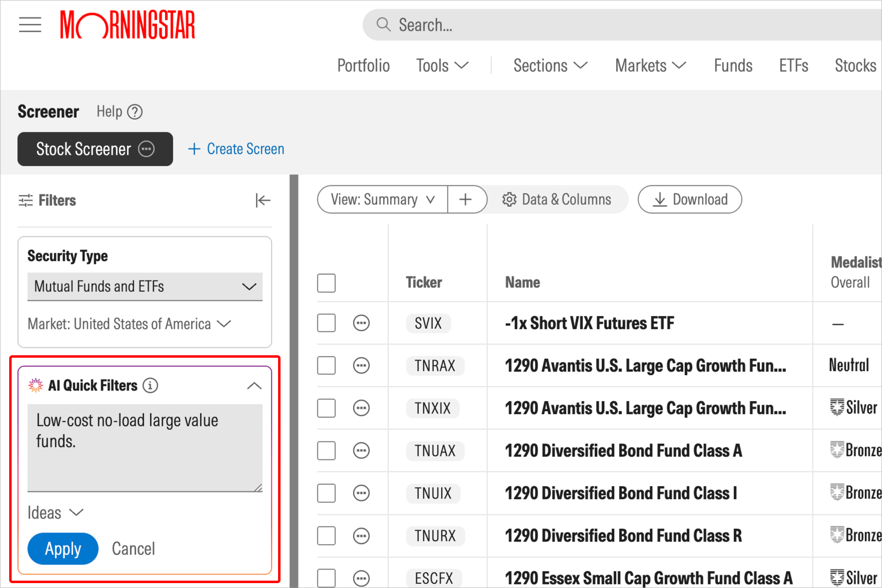Screen dimensions: 882x588
Task: Go to the Funds page
Action: (x=733, y=66)
